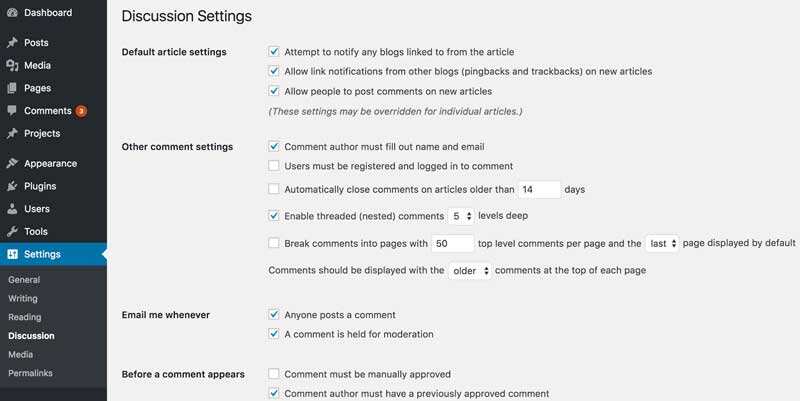This screenshot has height=401, width=800.
Task: Check Comment must be manually approved
Action: tap(274, 374)
